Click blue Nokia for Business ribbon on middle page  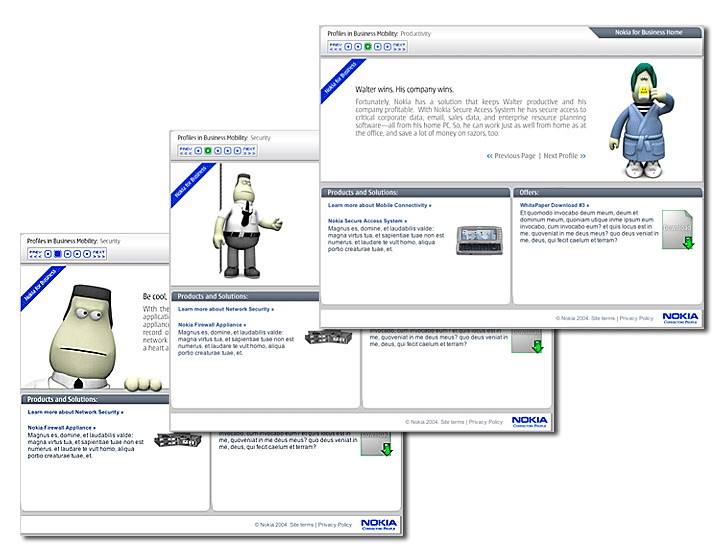pos(191,183)
